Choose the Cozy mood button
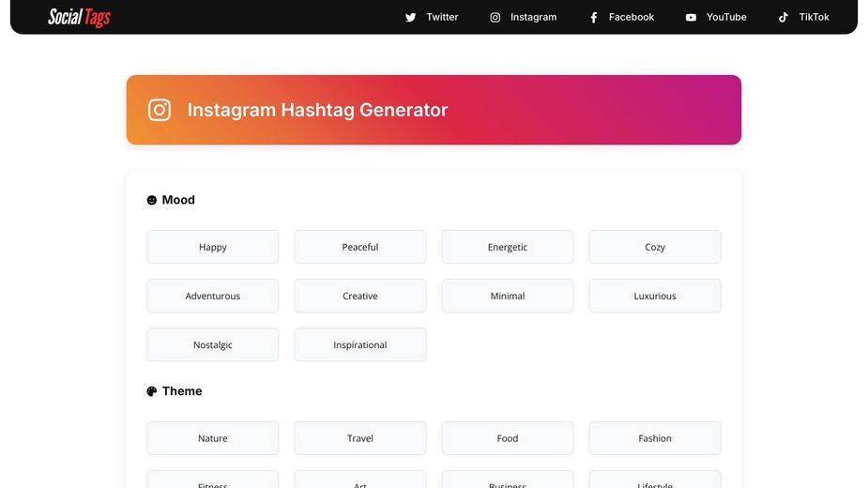Image resolution: width=868 pixels, height=488 pixels. click(655, 247)
